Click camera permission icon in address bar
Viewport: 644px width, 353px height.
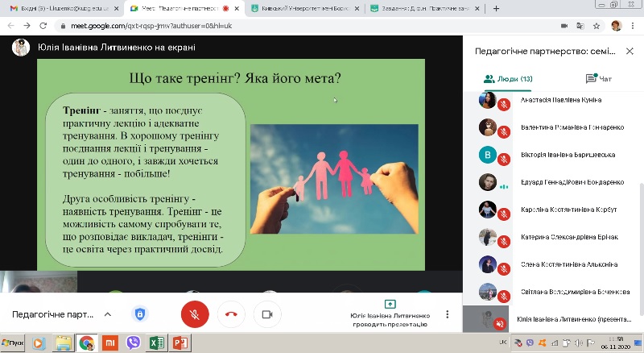564,26
